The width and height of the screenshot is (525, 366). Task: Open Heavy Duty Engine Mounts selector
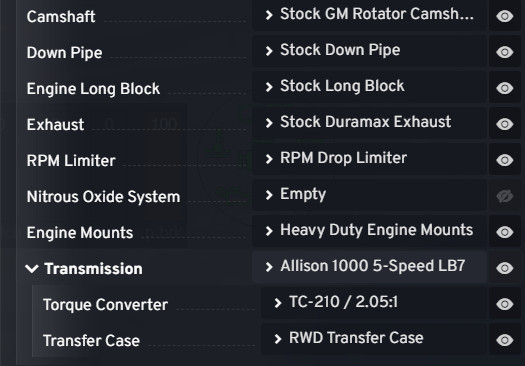pyautogui.click(x=369, y=231)
